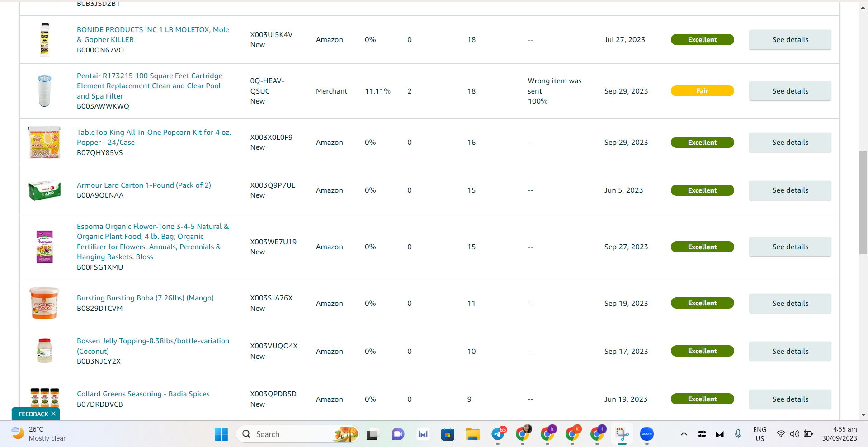
Task: Open Chrome with the photo profile avatar
Action: pyautogui.click(x=523, y=434)
